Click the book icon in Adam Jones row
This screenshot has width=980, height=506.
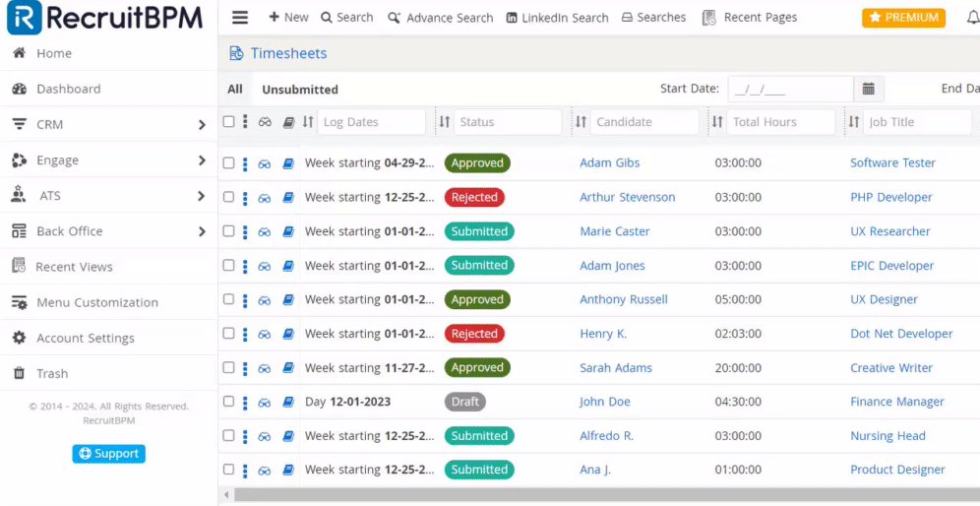pyautogui.click(x=288, y=266)
